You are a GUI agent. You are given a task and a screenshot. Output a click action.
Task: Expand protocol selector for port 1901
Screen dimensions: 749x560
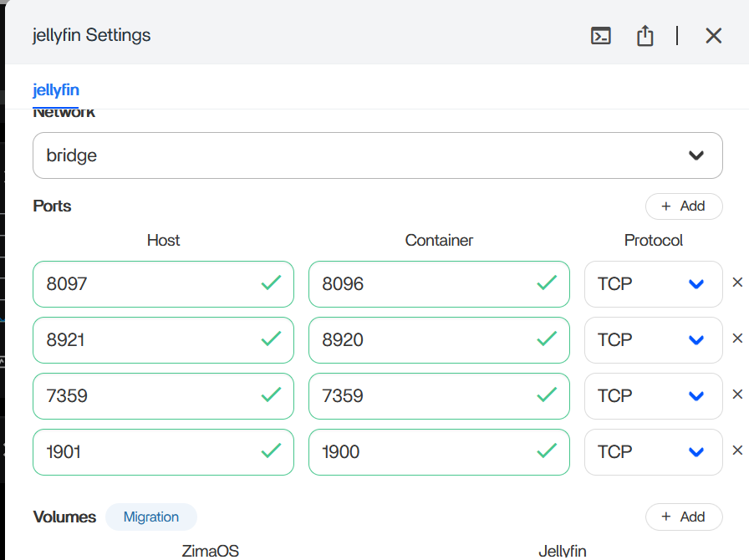[652, 452]
